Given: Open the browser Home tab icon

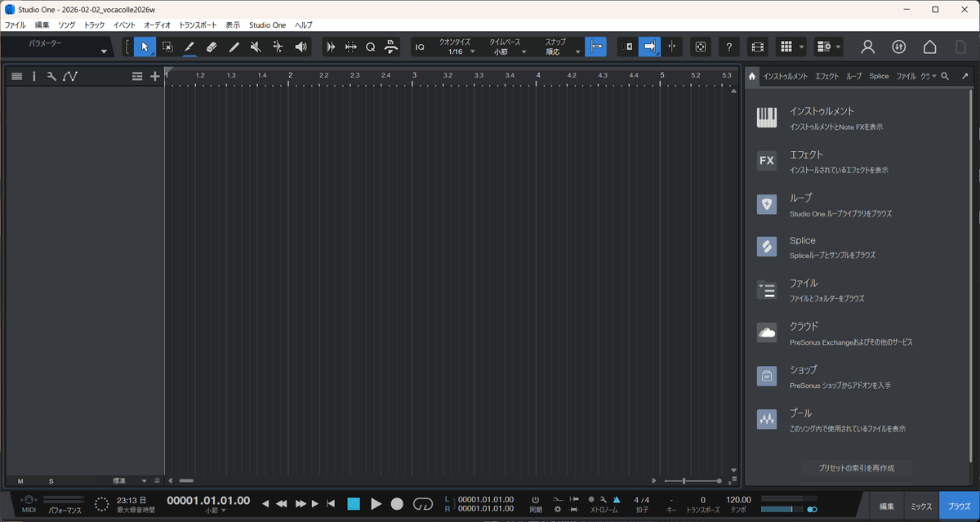Looking at the screenshot, I should coord(751,76).
